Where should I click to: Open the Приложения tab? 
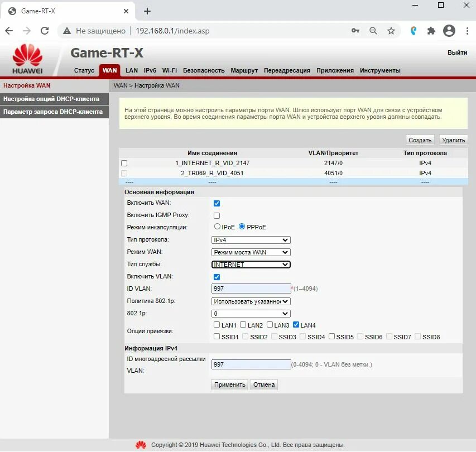tap(335, 70)
